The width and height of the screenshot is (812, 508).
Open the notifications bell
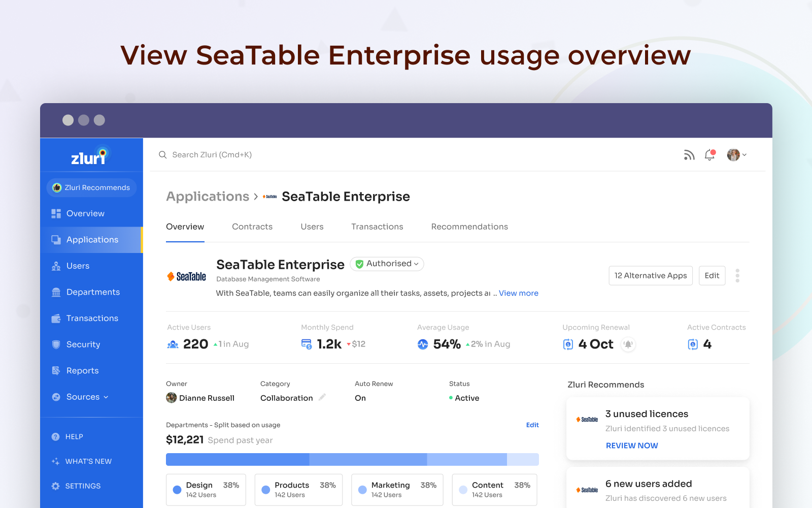pyautogui.click(x=709, y=155)
